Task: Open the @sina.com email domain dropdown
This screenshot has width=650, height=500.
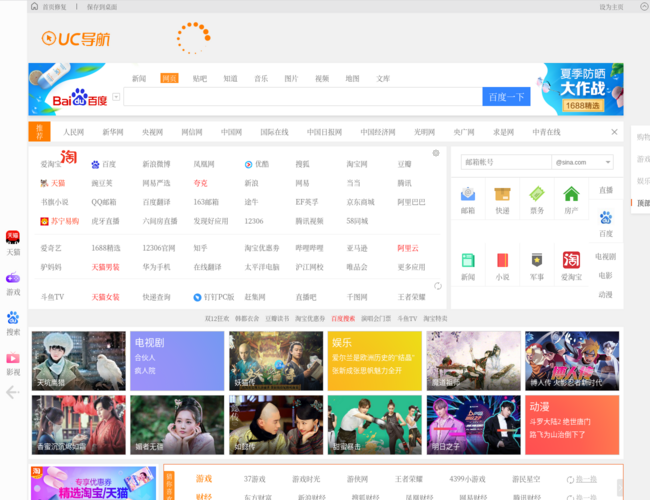Action: coord(582,162)
